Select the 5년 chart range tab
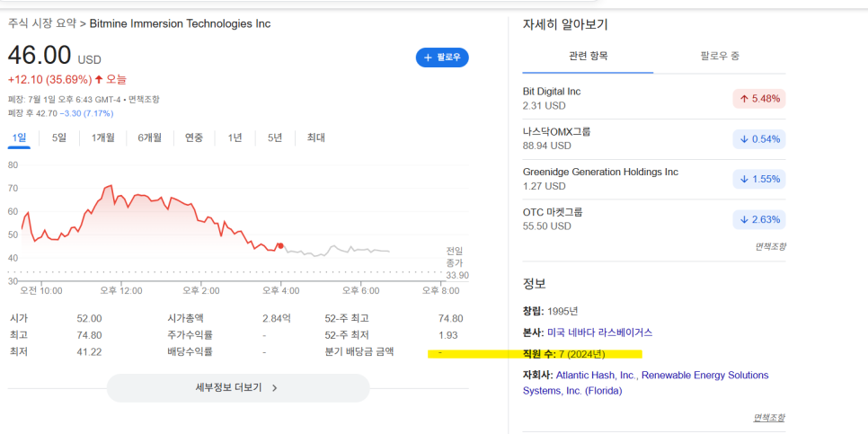Image resolution: width=868 pixels, height=434 pixels. 275,137
